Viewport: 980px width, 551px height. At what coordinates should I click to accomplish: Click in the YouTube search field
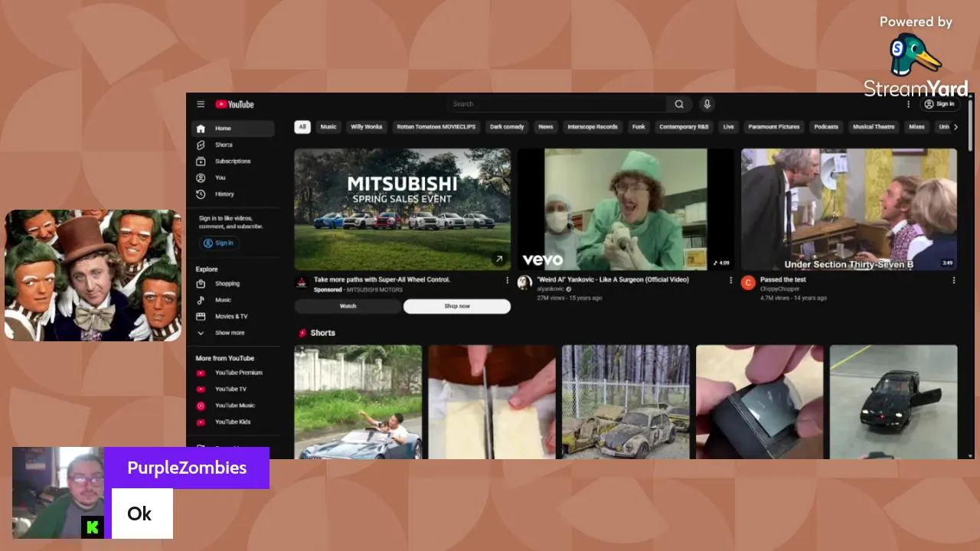click(557, 104)
